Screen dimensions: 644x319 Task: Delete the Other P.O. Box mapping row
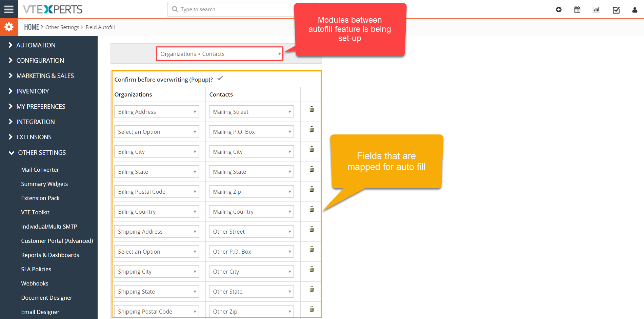[x=311, y=249]
